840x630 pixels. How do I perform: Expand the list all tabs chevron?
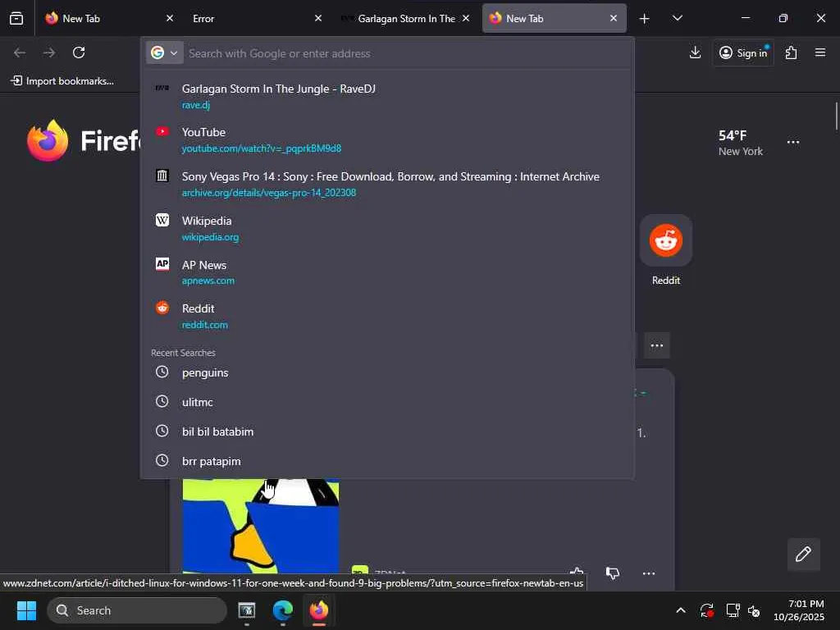click(677, 18)
